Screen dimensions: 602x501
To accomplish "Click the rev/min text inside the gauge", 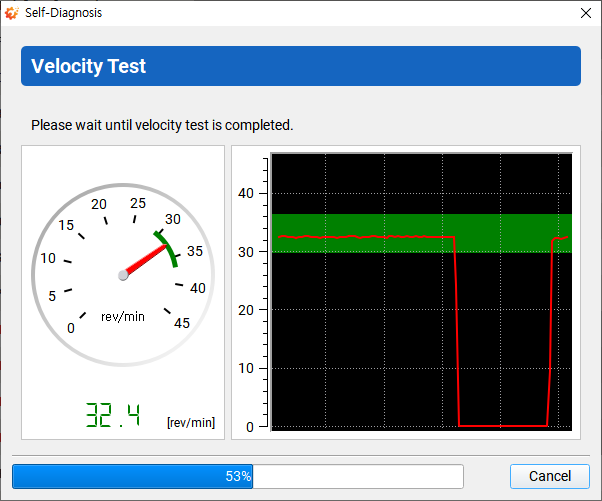I will [123, 316].
